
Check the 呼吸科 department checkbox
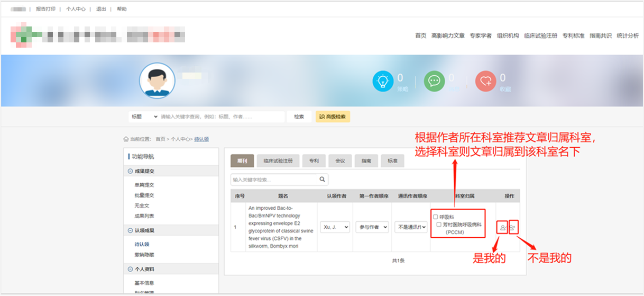[x=436, y=217]
